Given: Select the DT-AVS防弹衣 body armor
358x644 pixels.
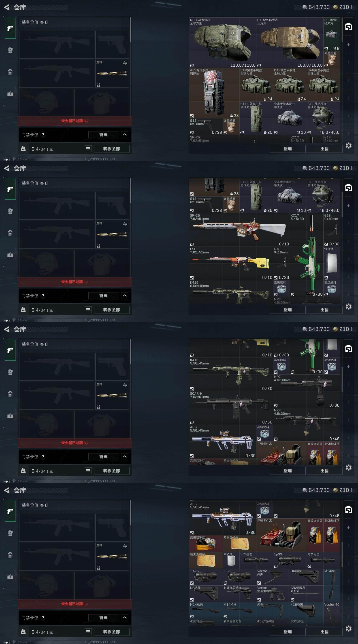Looking at the screenshot, I should [x=290, y=43].
